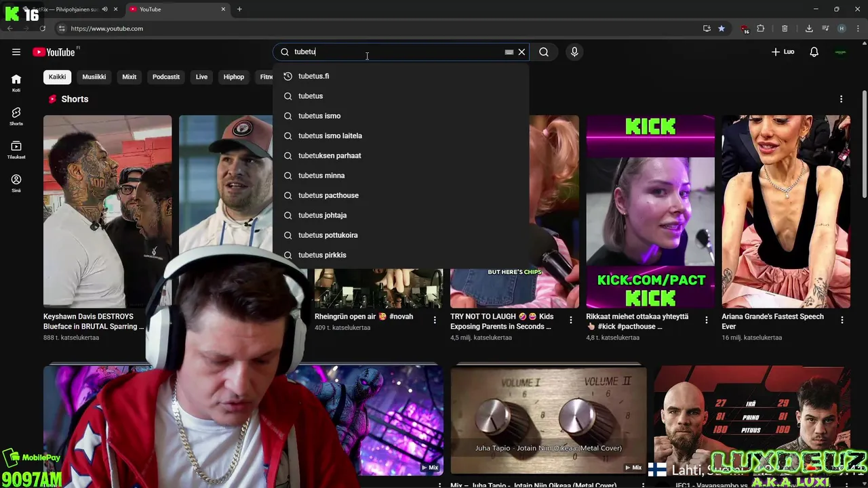Open browser downloads
The height and width of the screenshot is (488, 868).
[809, 28]
